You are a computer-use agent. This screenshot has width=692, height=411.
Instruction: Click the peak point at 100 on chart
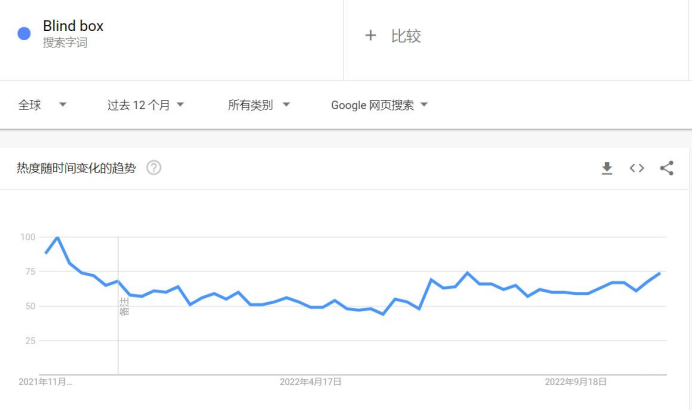coord(58,238)
